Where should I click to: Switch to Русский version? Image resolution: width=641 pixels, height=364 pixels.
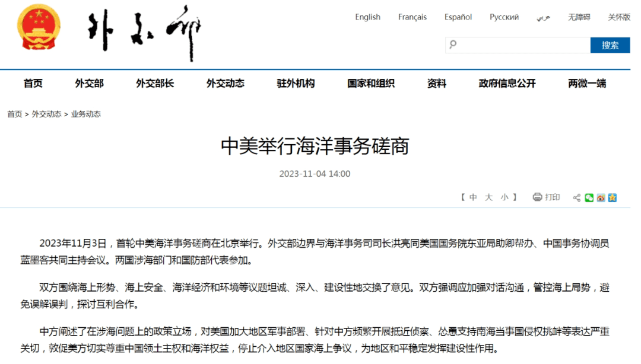tap(504, 17)
